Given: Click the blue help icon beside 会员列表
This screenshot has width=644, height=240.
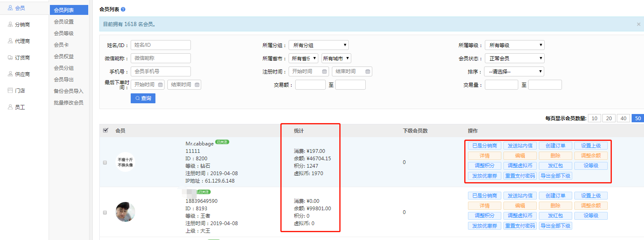Looking at the screenshot, I should click(123, 9).
